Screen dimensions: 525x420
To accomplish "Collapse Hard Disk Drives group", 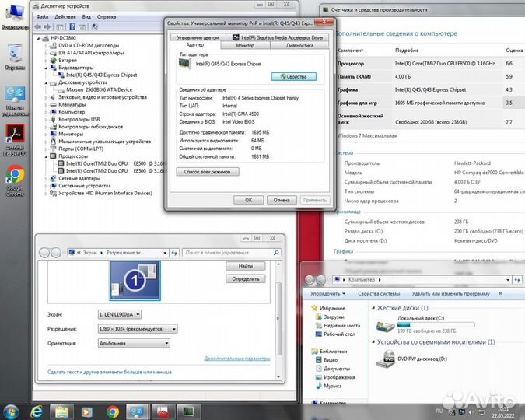I will coord(373,308).
